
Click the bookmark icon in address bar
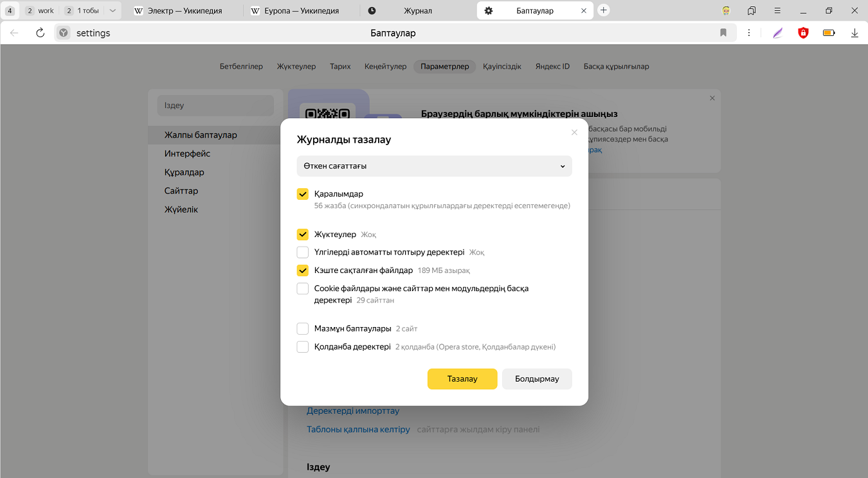723,33
